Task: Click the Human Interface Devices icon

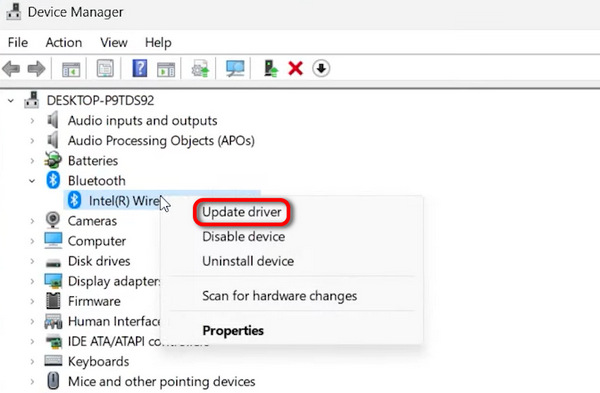Action: [53, 321]
